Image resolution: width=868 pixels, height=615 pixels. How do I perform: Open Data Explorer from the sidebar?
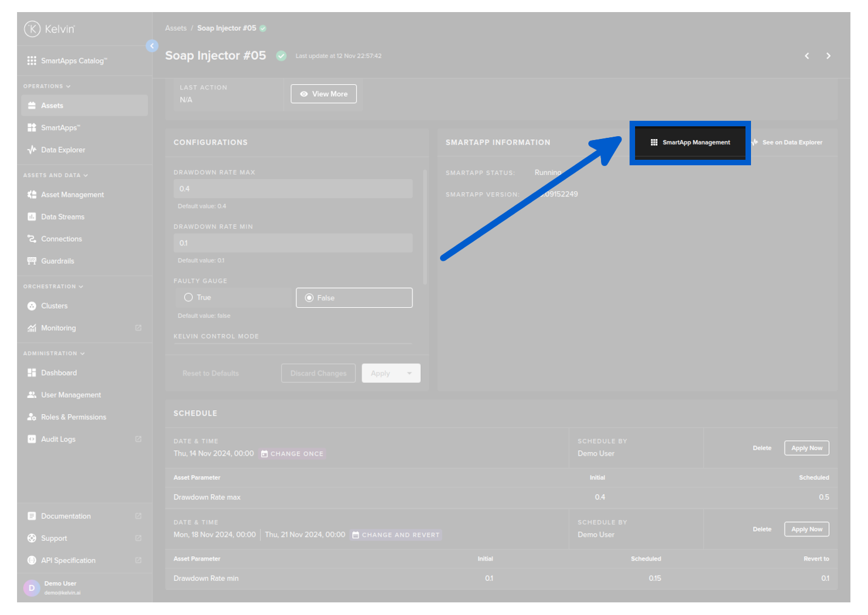[63, 150]
